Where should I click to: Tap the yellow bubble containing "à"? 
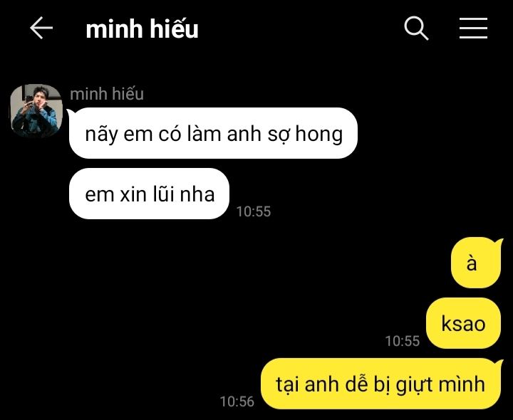(476, 263)
